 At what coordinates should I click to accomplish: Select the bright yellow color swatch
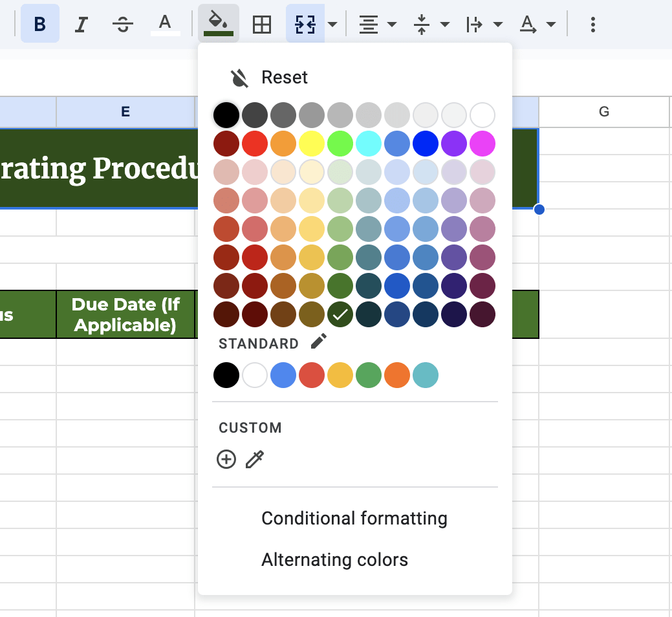(311, 143)
